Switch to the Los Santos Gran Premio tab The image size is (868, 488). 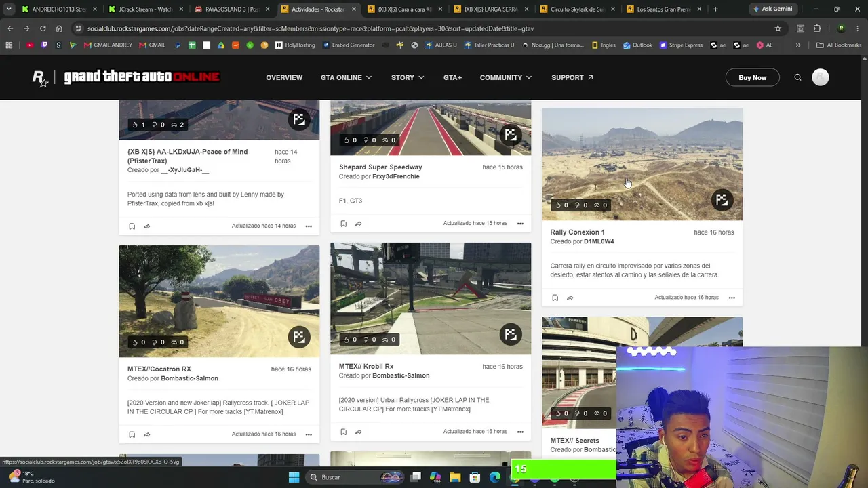(x=663, y=9)
